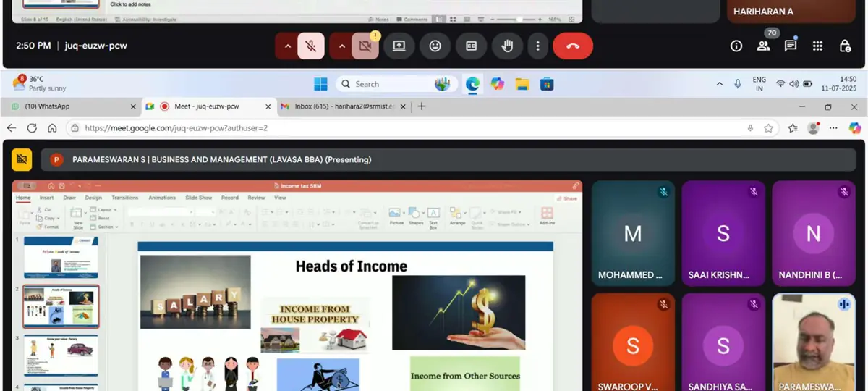868x391 pixels.
Task: Open host controls lock icon
Action: click(845, 46)
